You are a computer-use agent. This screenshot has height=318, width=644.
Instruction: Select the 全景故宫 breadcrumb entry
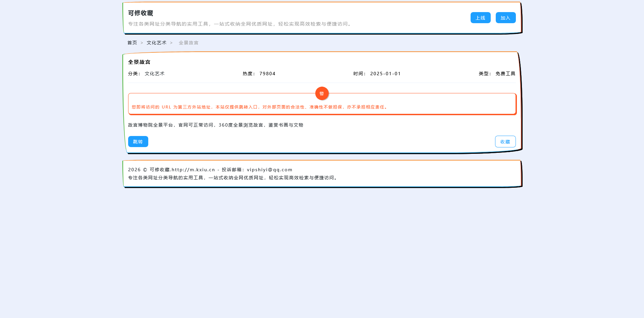click(x=188, y=43)
